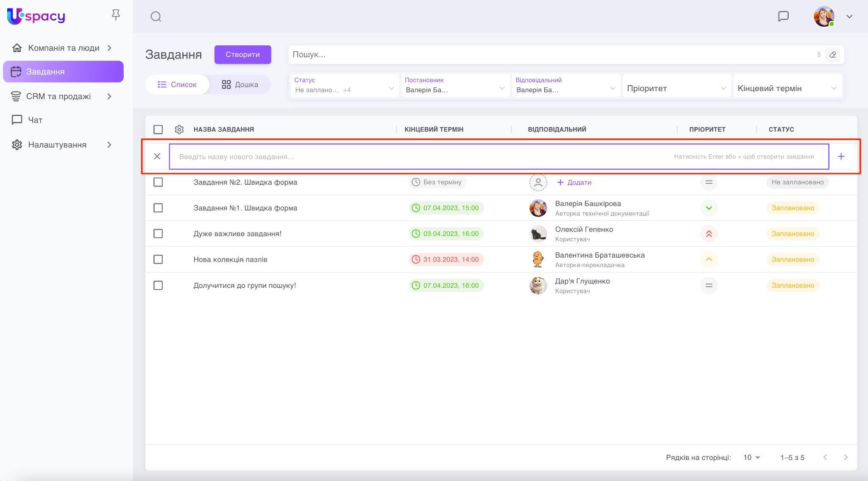Toggle the select-all tasks checkbox
The width and height of the screenshot is (868, 481).
pos(158,129)
